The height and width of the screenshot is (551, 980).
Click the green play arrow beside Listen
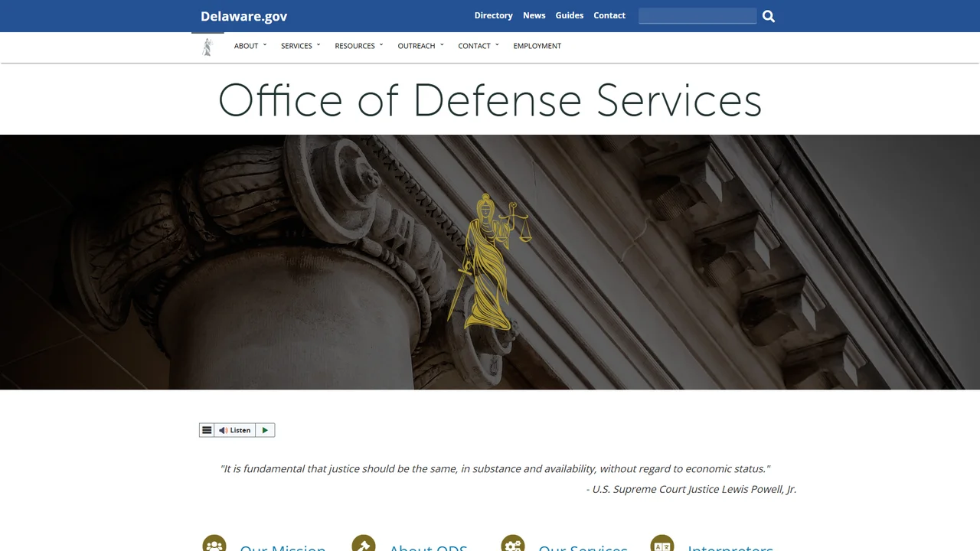(265, 430)
